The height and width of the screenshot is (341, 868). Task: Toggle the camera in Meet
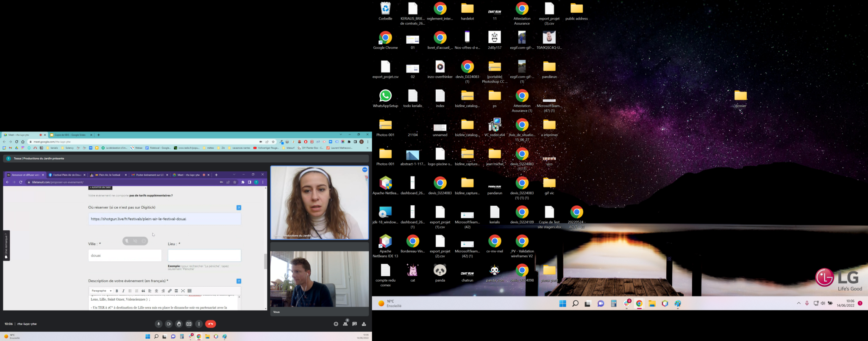click(169, 324)
